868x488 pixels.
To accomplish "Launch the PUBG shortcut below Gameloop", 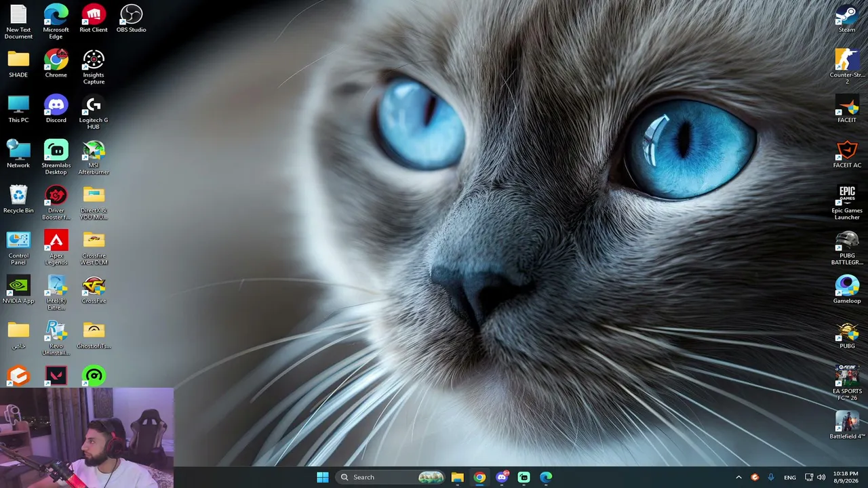I will (x=847, y=335).
